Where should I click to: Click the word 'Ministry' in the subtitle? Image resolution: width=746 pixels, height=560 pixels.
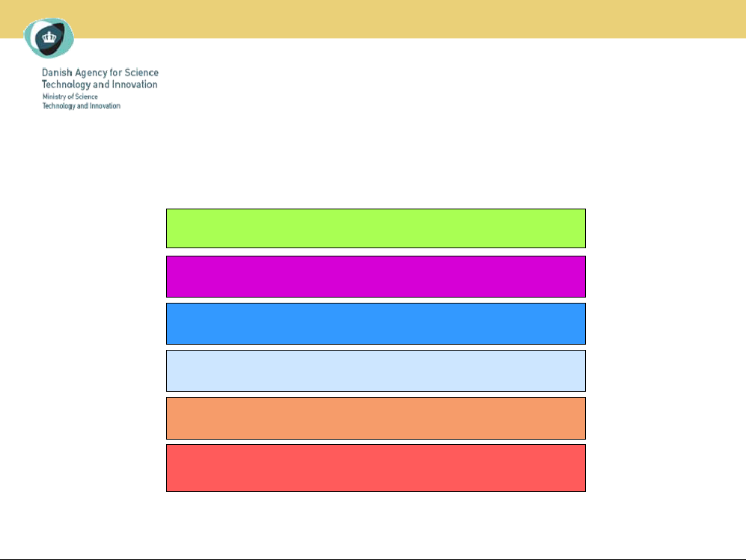point(54,96)
